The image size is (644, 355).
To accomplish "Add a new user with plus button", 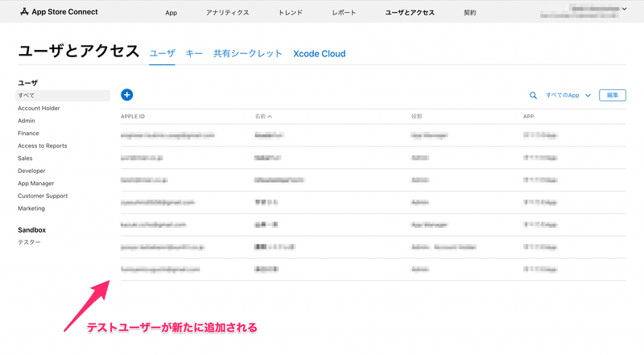I will coord(127,95).
